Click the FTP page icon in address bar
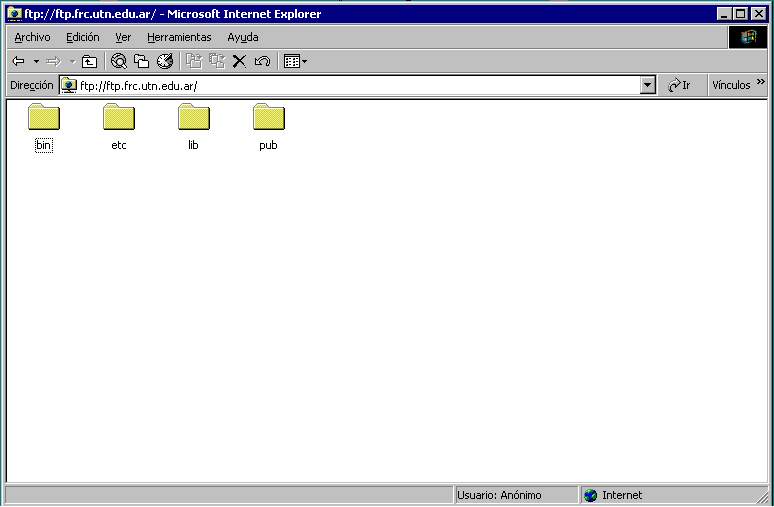This screenshot has height=507, width=774. 69,86
